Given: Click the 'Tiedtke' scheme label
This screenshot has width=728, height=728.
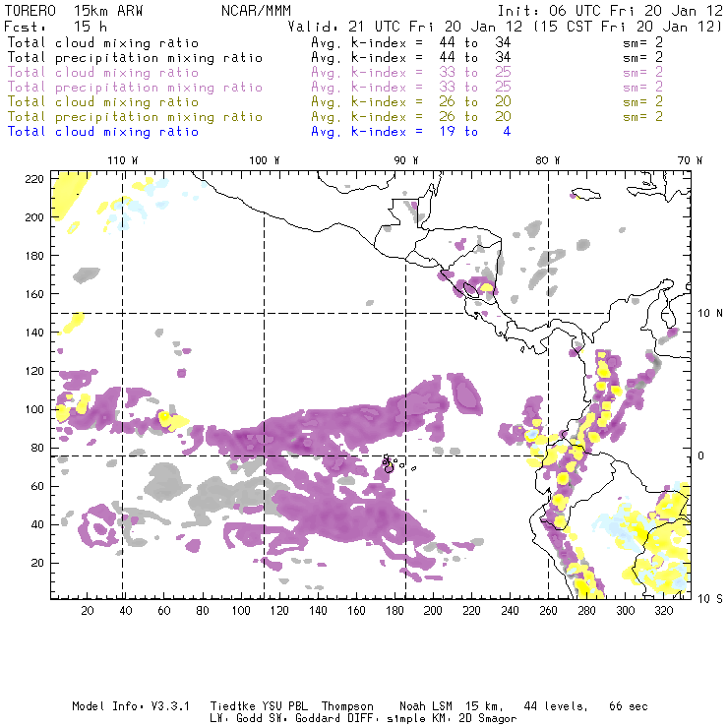Looking at the screenshot, I should pos(232,706).
